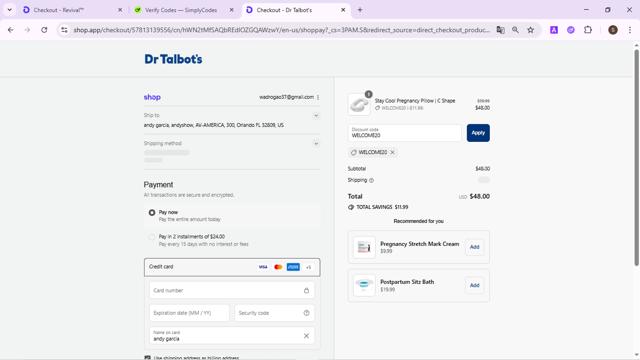Open the round purple extension icon
The width and height of the screenshot is (640, 360).
pyautogui.click(x=571, y=30)
